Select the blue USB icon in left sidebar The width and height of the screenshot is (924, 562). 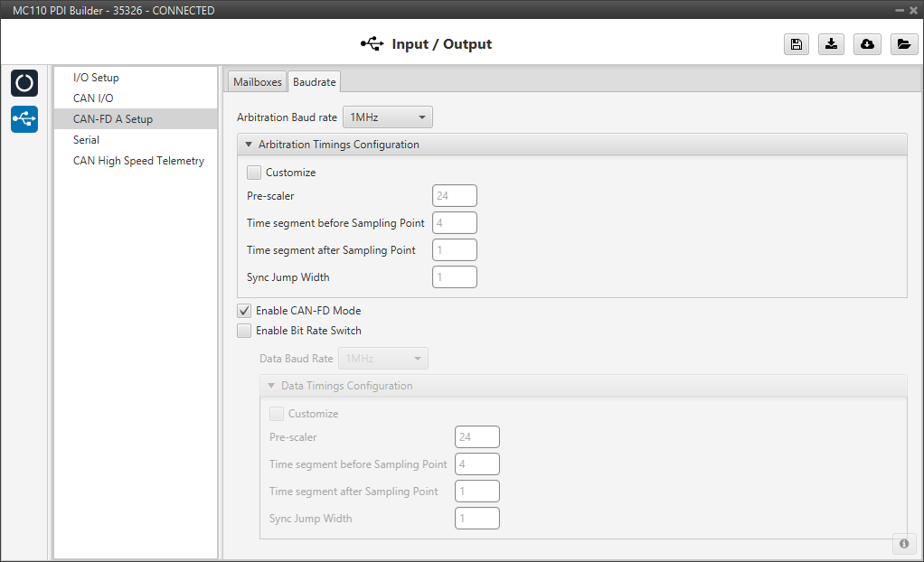tap(24, 118)
